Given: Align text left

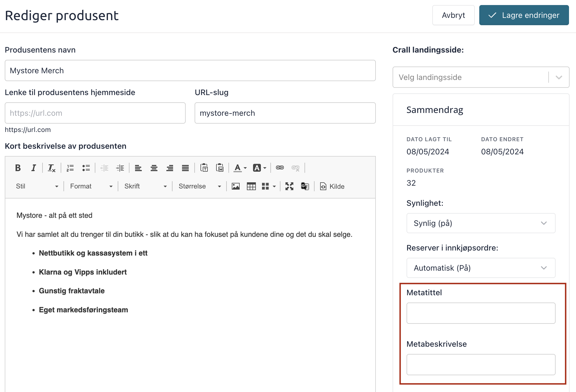Looking at the screenshot, I should tap(138, 168).
